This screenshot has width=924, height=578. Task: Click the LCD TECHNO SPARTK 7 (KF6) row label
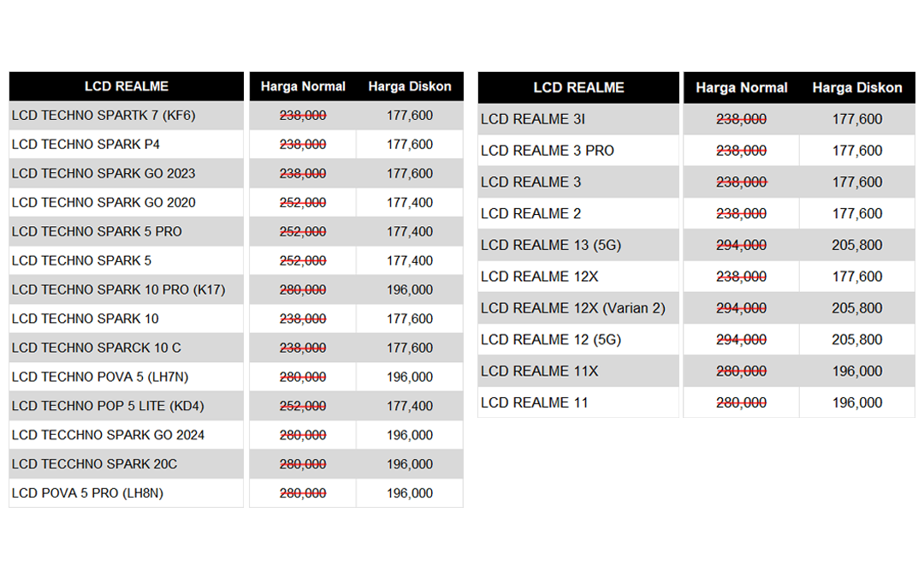[104, 116]
